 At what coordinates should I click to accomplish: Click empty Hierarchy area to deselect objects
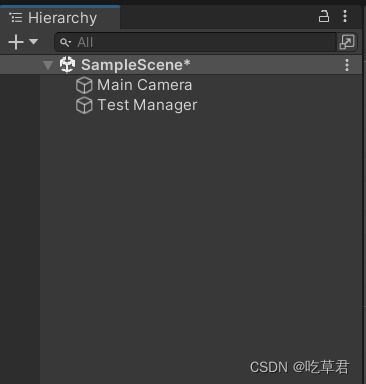(x=200, y=233)
